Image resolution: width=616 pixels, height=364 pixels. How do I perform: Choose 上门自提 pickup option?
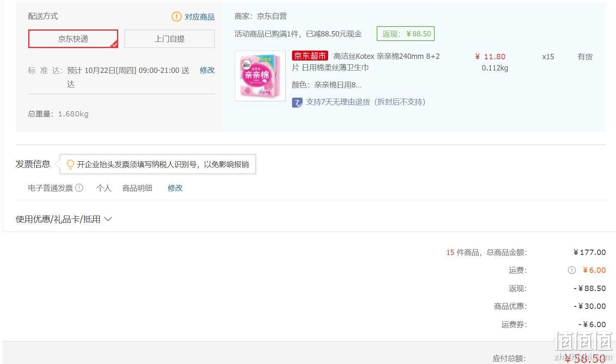pos(170,39)
